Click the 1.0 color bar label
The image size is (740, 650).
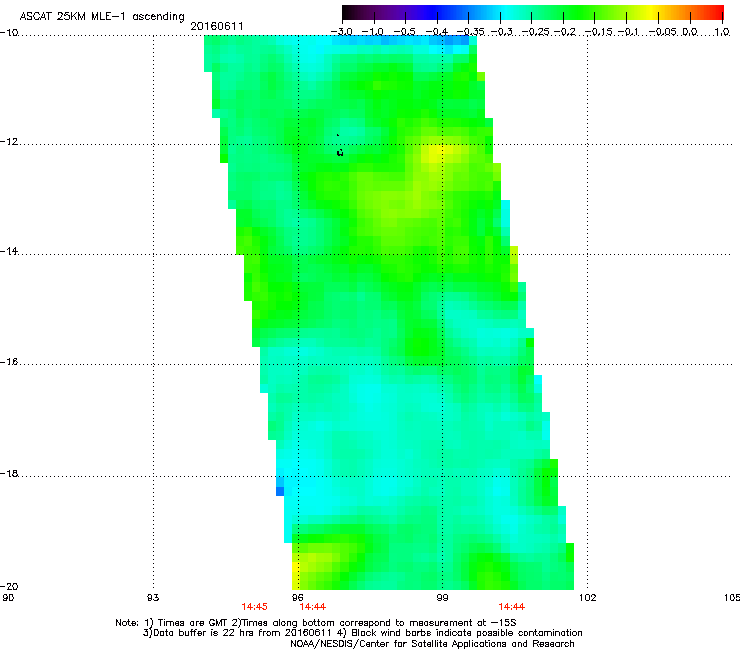[722, 32]
